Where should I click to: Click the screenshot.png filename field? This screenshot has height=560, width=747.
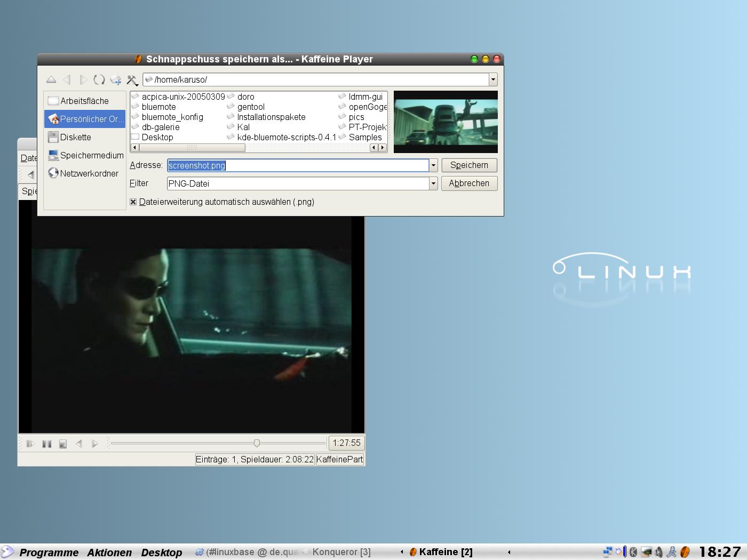point(298,165)
